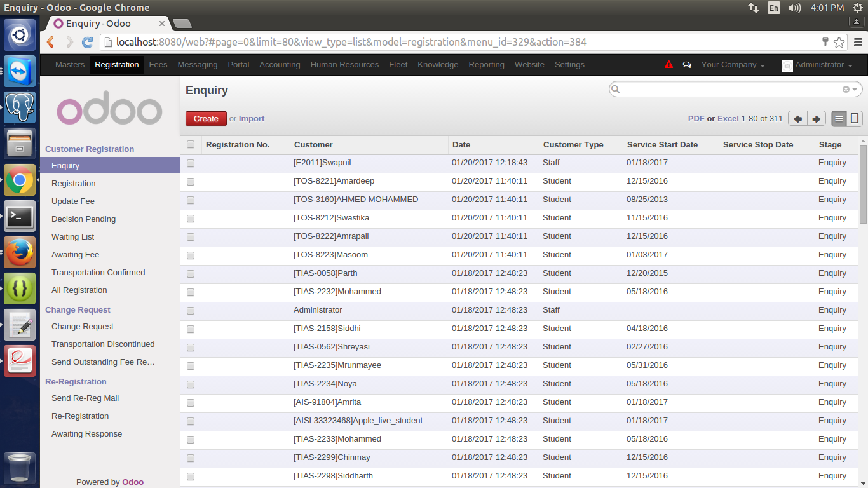The image size is (868, 488).
Task: Clear the search box with x icon
Action: coord(846,90)
